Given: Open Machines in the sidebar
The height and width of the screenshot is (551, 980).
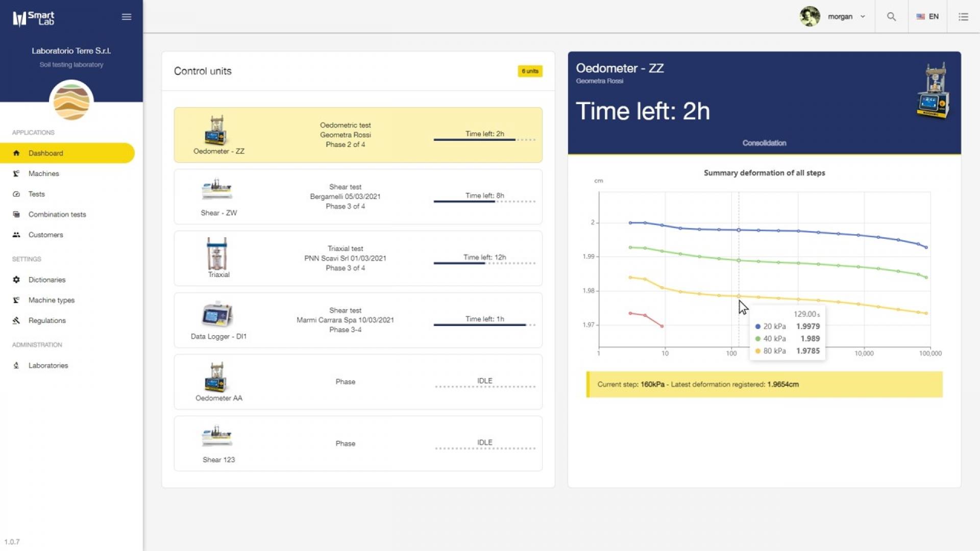Looking at the screenshot, I should [44, 173].
